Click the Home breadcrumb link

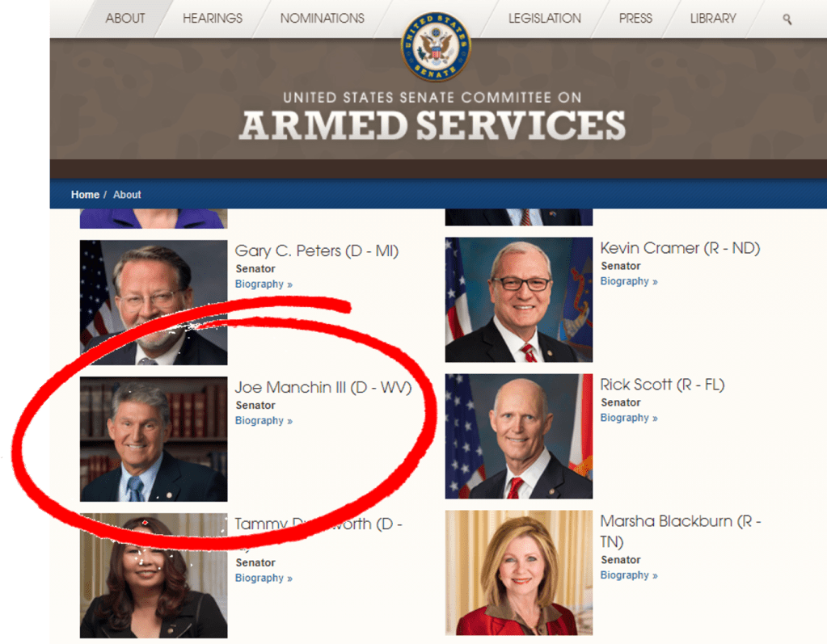point(85,195)
